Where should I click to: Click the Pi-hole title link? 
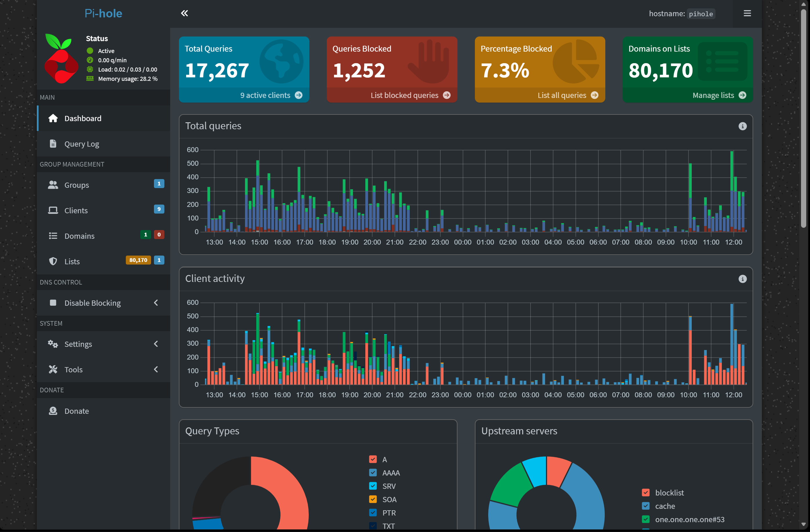click(103, 13)
